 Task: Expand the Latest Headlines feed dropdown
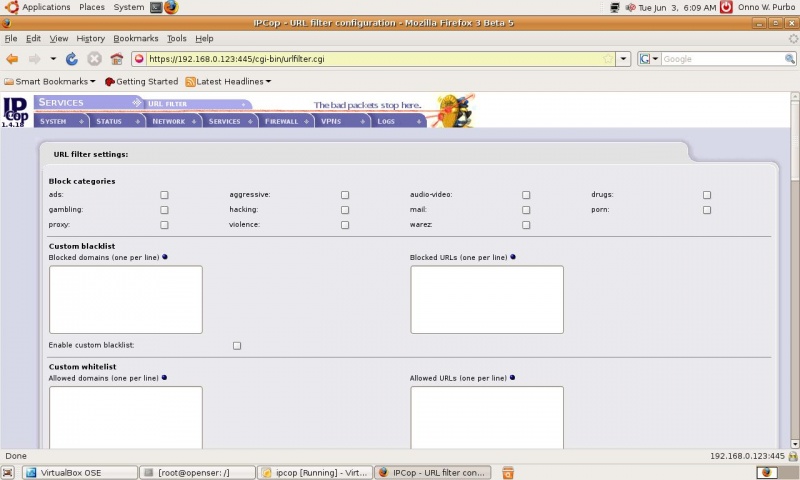[228, 82]
